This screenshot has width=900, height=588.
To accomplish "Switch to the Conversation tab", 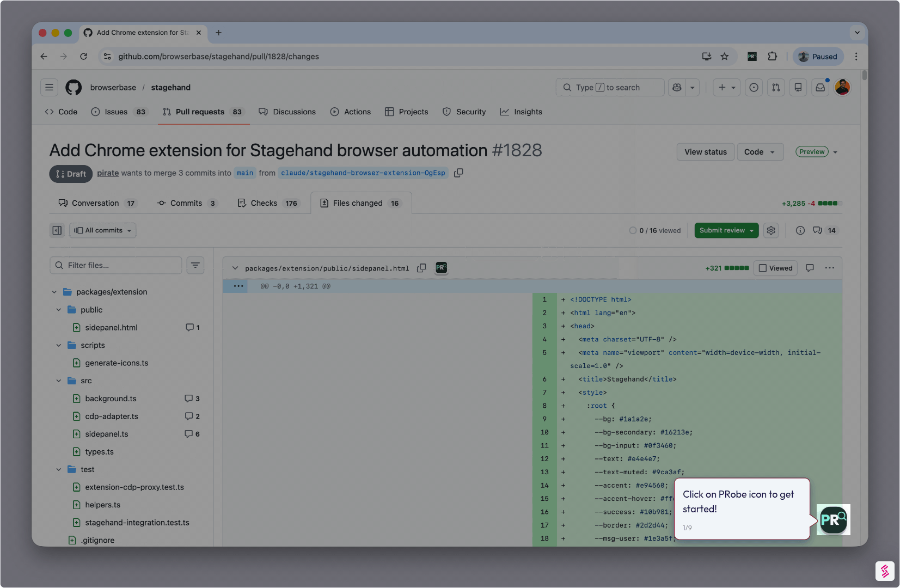I will (97, 203).
